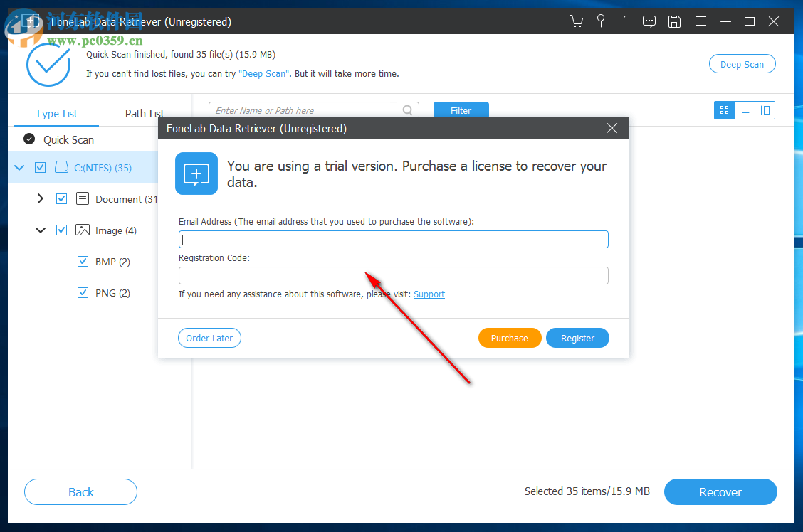Click the Register button

pos(577,338)
